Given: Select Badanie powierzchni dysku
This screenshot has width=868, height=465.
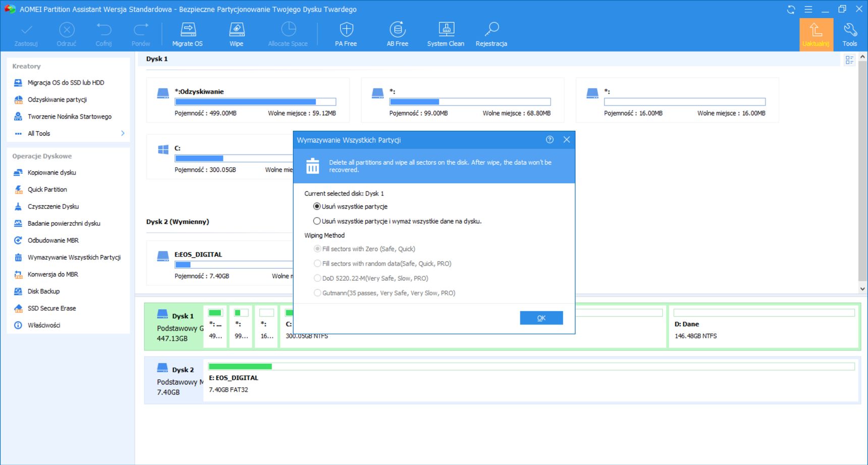Looking at the screenshot, I should point(64,223).
